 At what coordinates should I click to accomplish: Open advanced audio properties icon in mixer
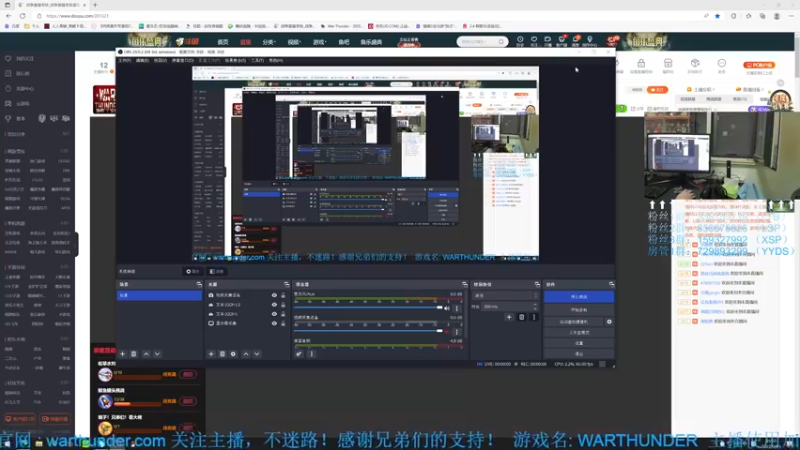pos(299,354)
